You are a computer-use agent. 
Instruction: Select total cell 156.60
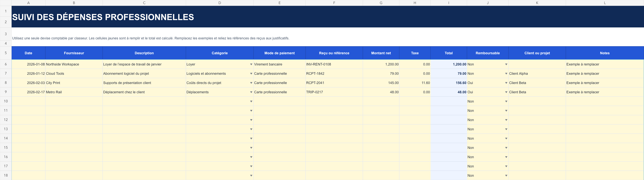click(x=449, y=83)
